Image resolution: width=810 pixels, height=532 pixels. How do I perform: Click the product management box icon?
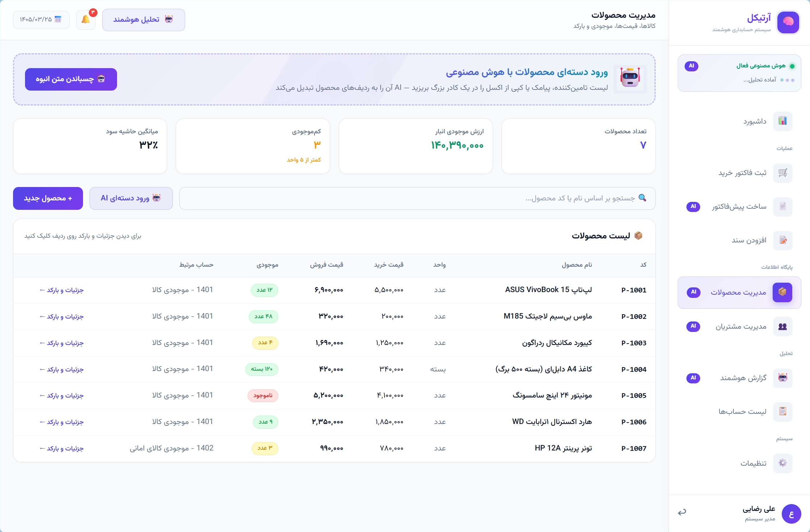(x=782, y=292)
